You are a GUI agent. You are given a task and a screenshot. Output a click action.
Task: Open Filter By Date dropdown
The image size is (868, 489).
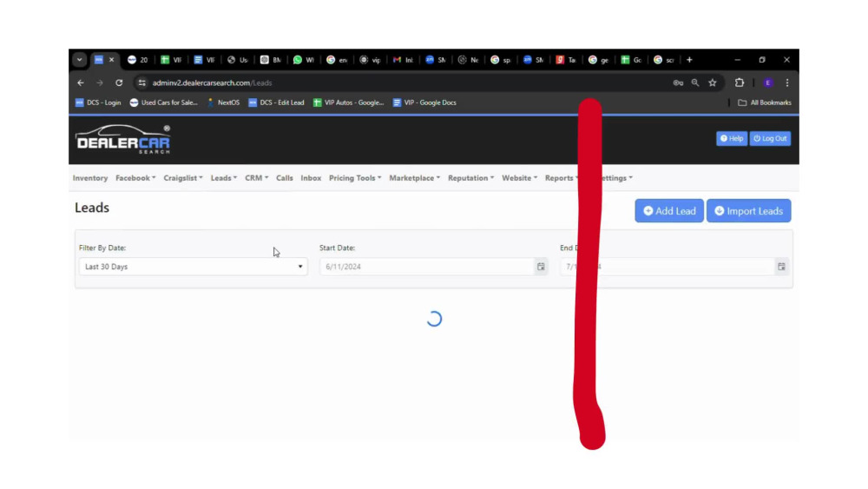click(193, 267)
